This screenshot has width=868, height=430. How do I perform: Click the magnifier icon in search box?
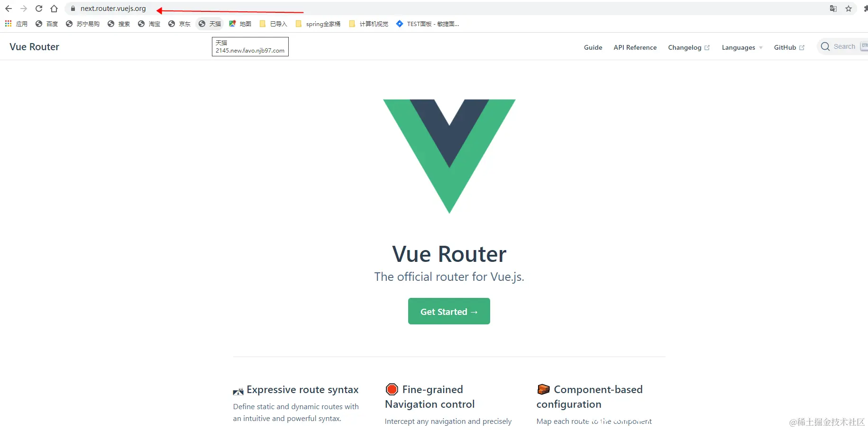point(825,46)
